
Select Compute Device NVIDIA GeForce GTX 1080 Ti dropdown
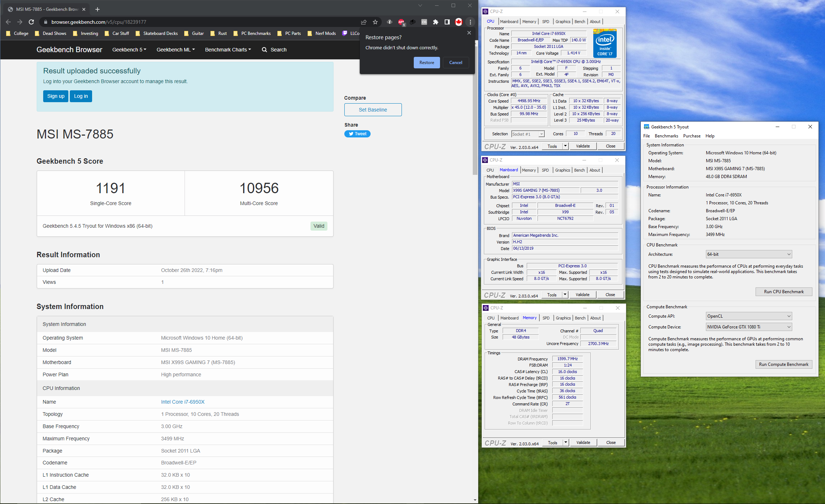[749, 327]
